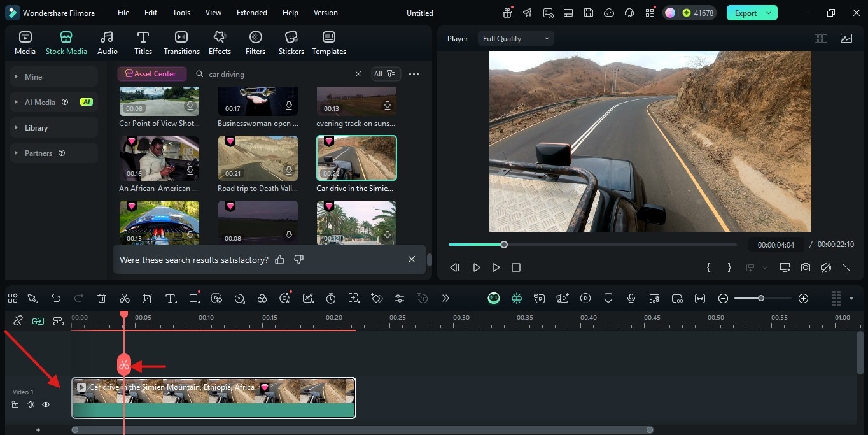Toggle compare view icon in player header
Viewport: 868px width, 435px height.
pyautogui.click(x=821, y=38)
